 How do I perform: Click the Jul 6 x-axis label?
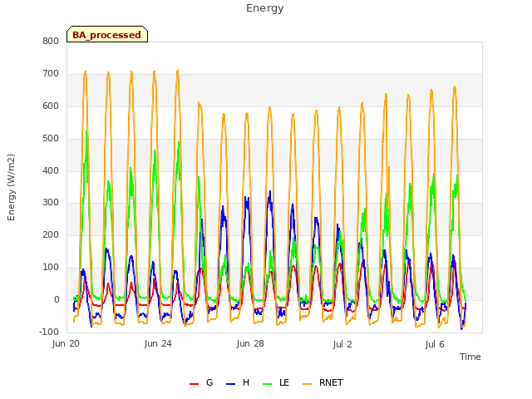(x=435, y=344)
